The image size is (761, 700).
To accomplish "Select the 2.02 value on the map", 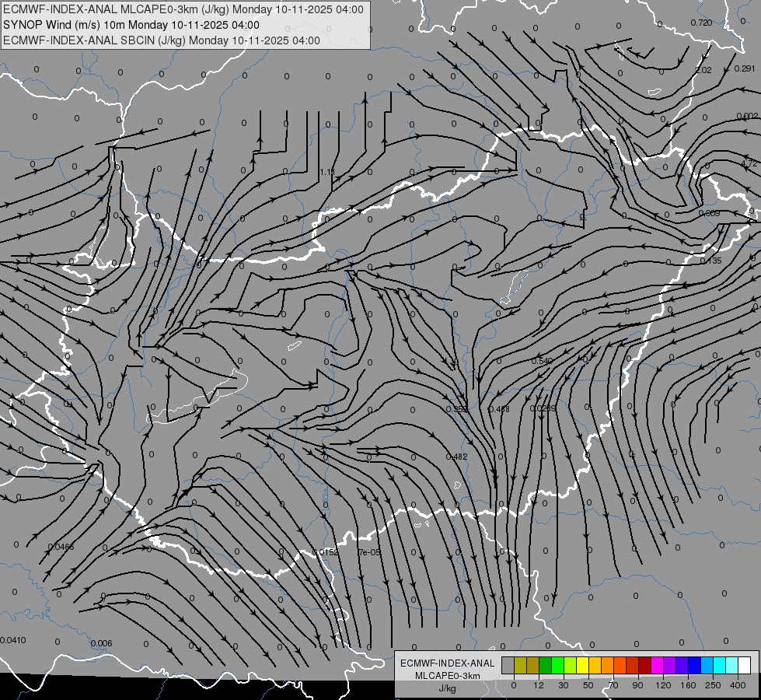I will coord(703,70).
